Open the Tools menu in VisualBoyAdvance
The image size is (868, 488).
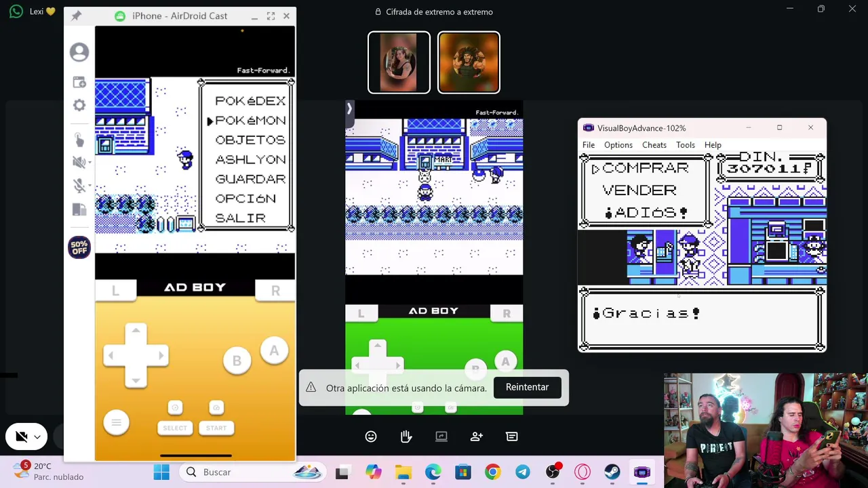pyautogui.click(x=686, y=145)
